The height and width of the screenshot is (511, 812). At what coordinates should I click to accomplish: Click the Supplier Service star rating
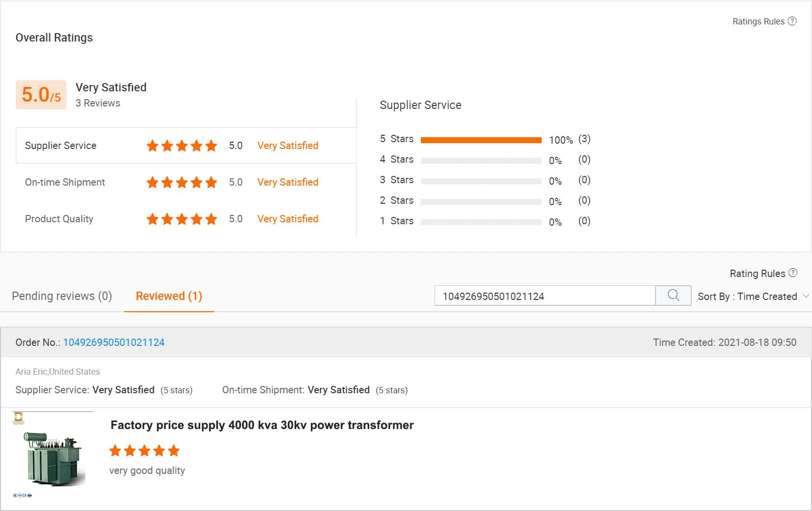tap(181, 146)
